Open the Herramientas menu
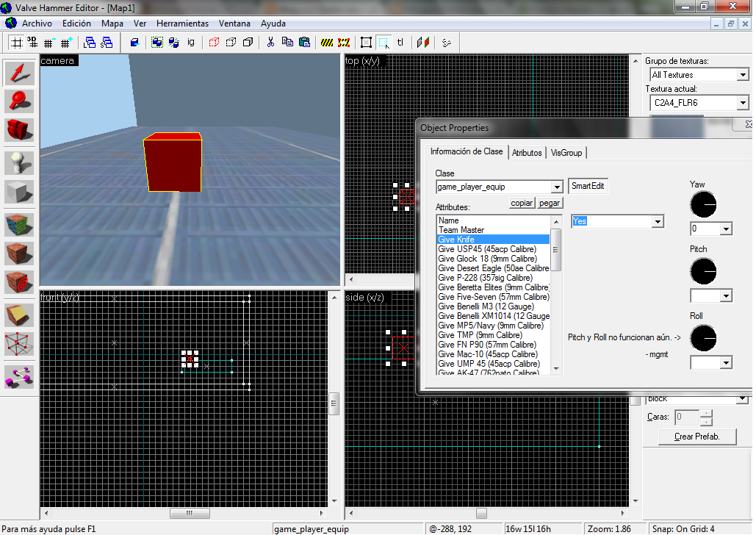 click(182, 24)
